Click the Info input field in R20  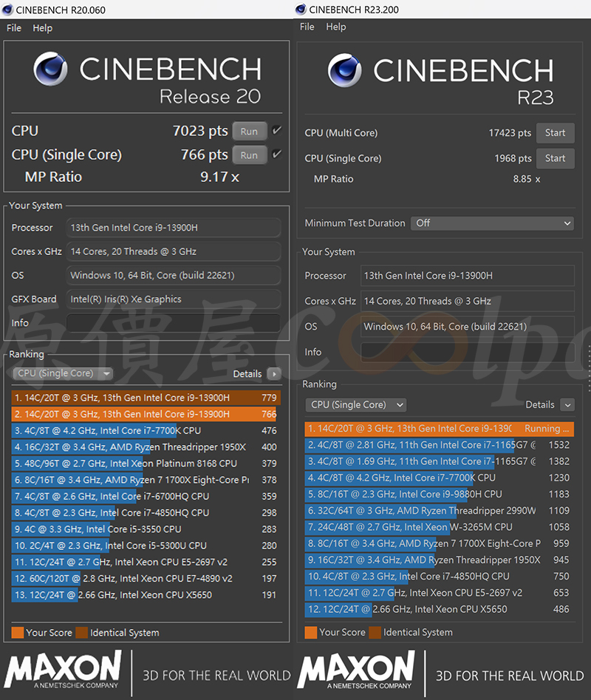pos(174,323)
